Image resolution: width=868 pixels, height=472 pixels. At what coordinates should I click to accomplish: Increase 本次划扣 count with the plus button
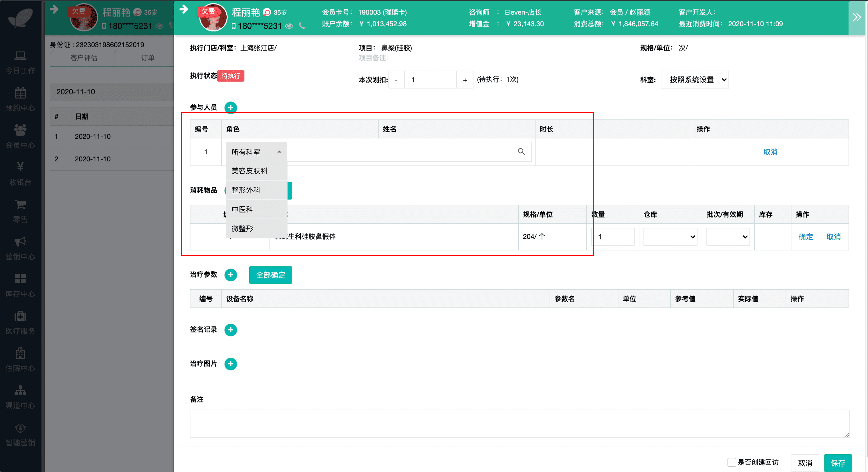point(465,80)
